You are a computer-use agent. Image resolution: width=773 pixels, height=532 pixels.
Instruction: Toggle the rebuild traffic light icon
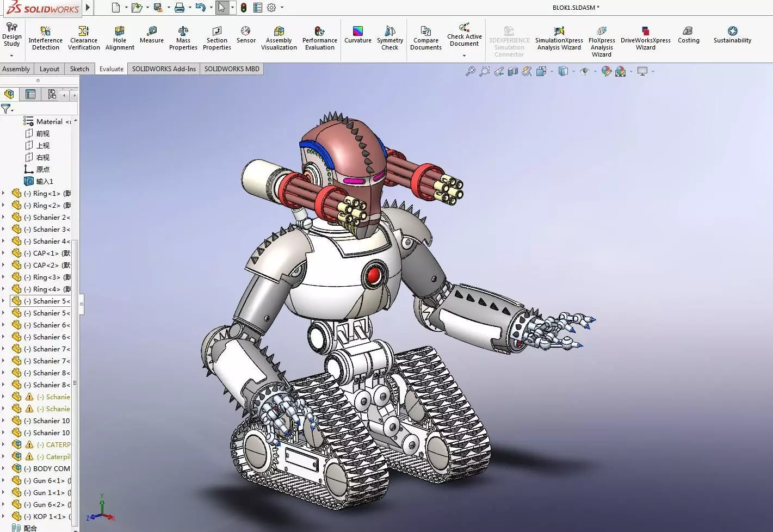pyautogui.click(x=244, y=8)
